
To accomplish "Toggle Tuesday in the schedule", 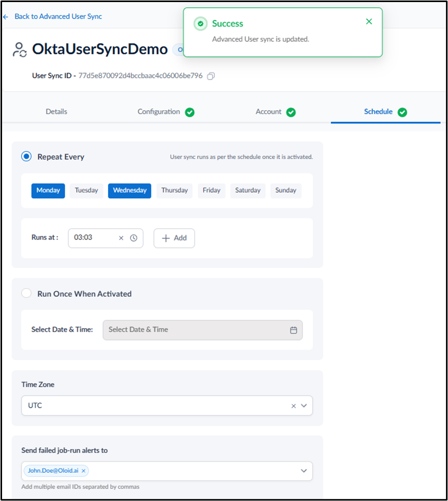I will (x=86, y=191).
